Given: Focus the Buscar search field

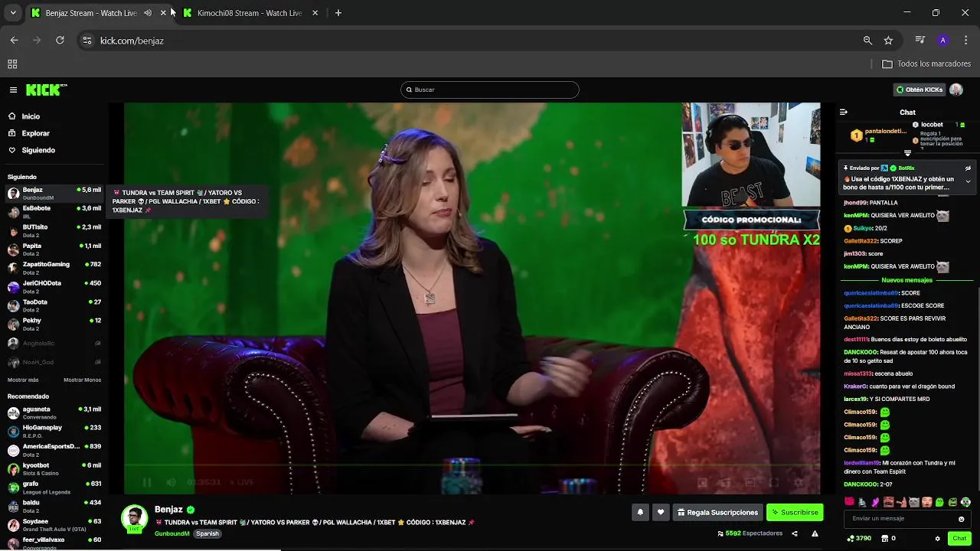Looking at the screenshot, I should pos(490,90).
